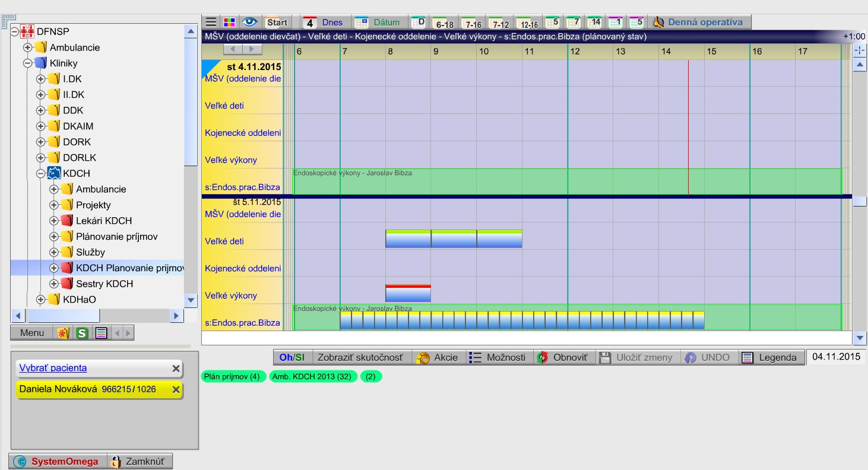
Task: Toggle the Oh/SI mode button
Action: tap(292, 357)
